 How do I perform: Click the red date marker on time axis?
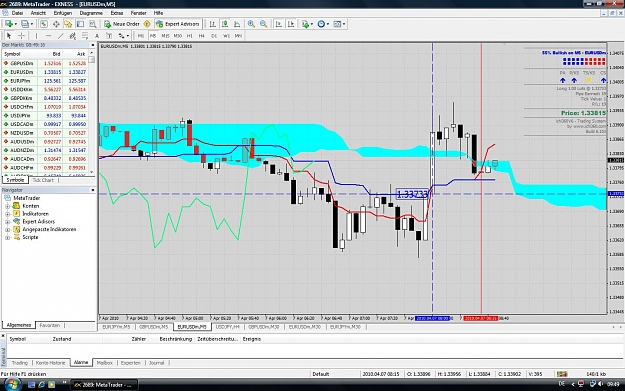480,318
